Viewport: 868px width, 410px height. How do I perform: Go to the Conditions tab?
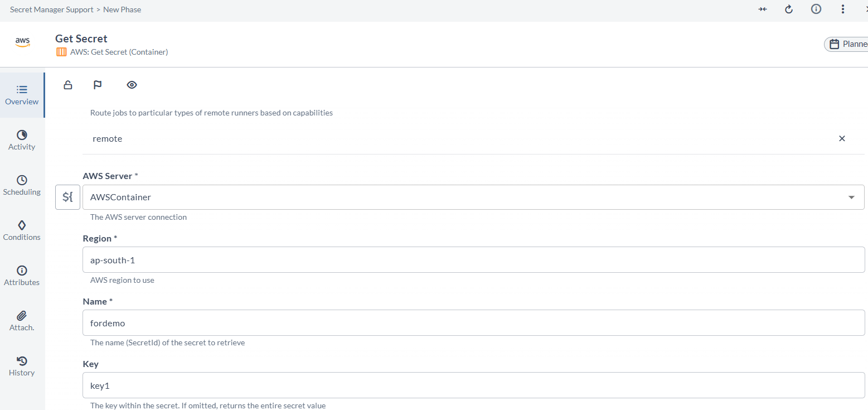[22, 230]
